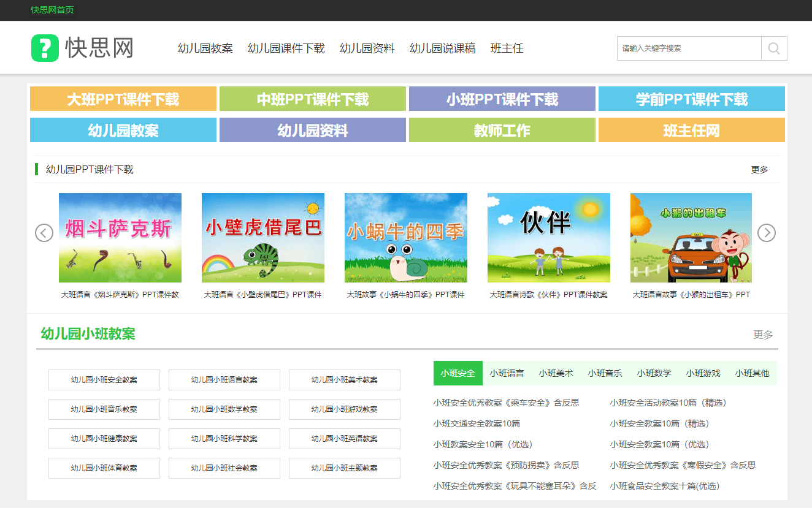Click the 教师工作 banner
The image size is (812, 508).
tap(503, 130)
